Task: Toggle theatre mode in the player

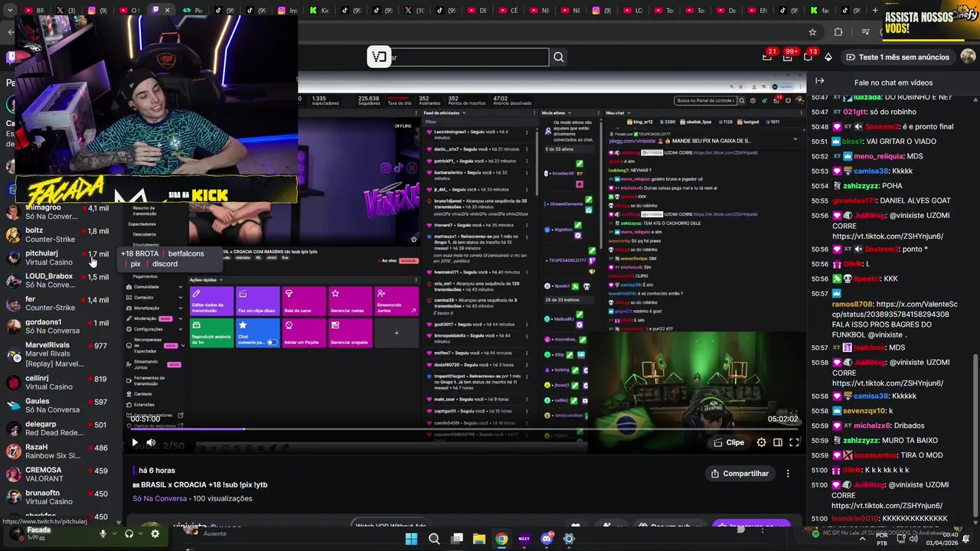Action: tap(777, 442)
